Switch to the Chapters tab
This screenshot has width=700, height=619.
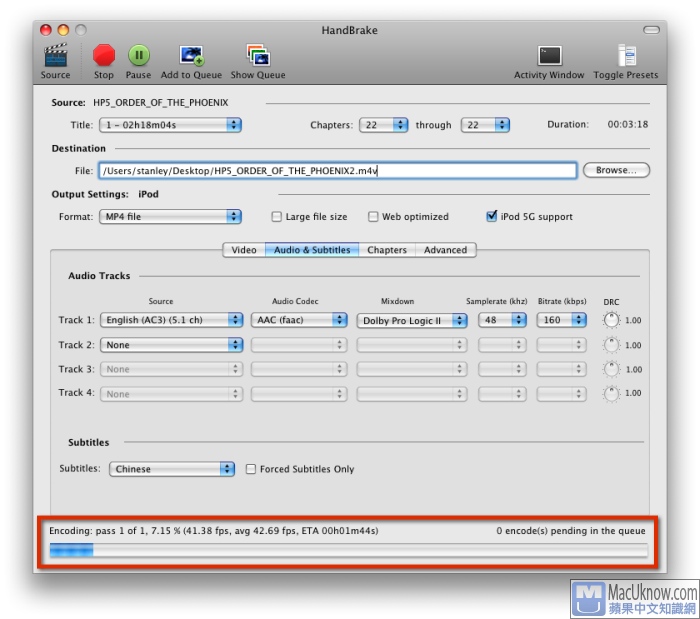(x=386, y=250)
